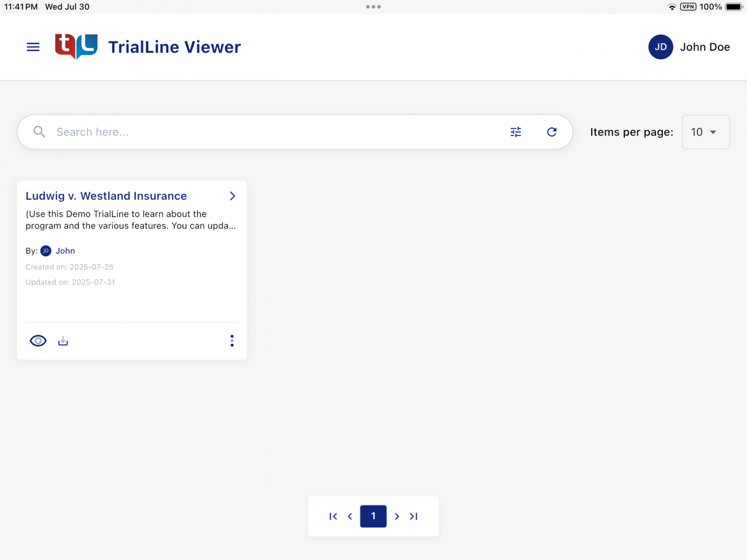This screenshot has height=560, width=747.
Task: Expand the Ludwig v. Westland Insurance card chevron
Action: click(232, 196)
